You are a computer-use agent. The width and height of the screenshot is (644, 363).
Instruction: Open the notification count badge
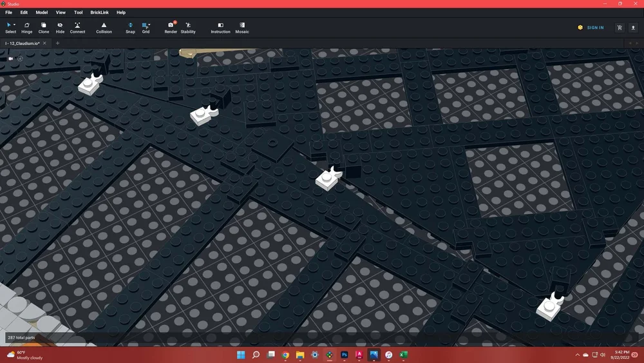click(635, 355)
